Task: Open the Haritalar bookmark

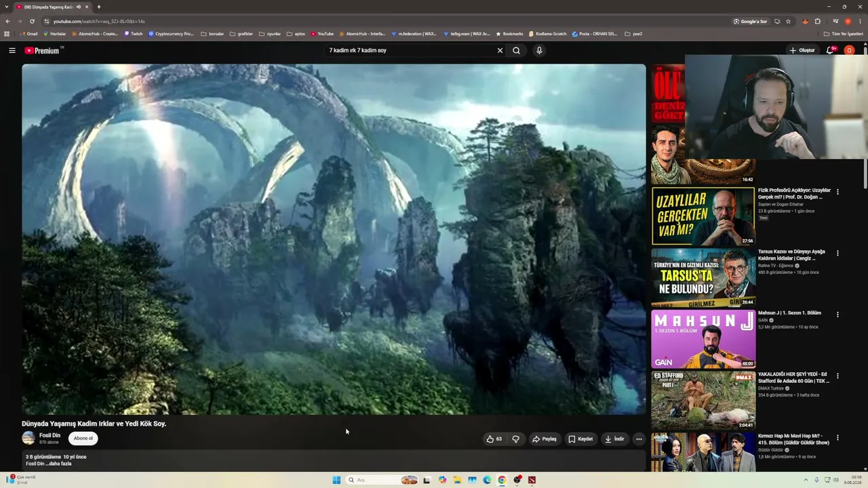Action: pyautogui.click(x=55, y=34)
